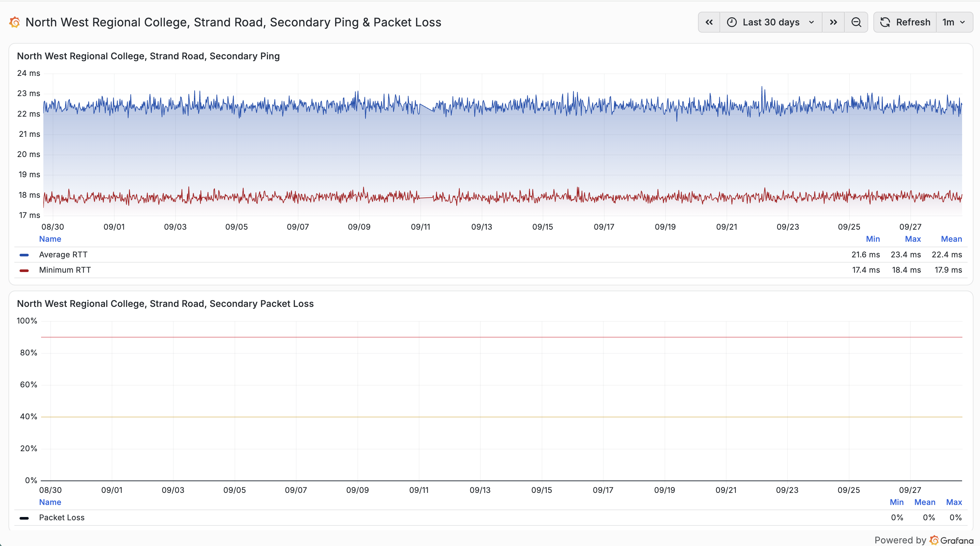Click the black Packet Loss color swatch
Screen dimensions: 980x546
pos(24,518)
